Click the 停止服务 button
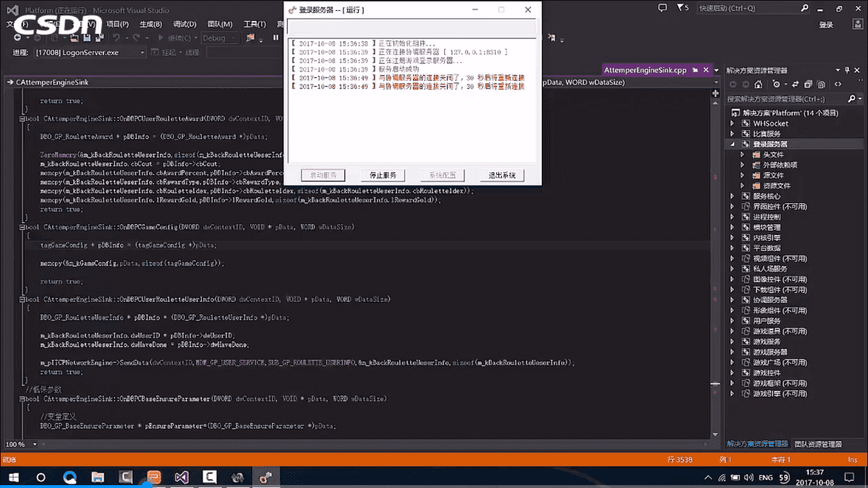Viewport: 868px width, 488px height. 383,175
